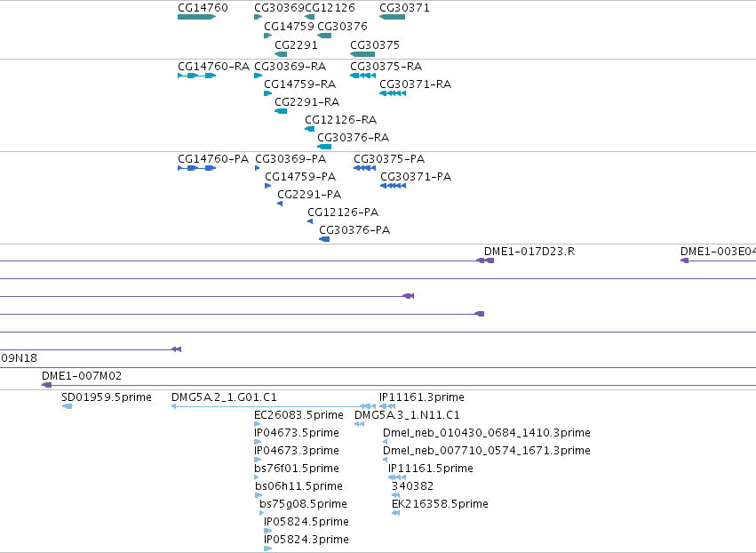Screen dimensions: 756x553
Task: Click the IP04673.3prime EST label
Action: pyautogui.click(x=297, y=451)
